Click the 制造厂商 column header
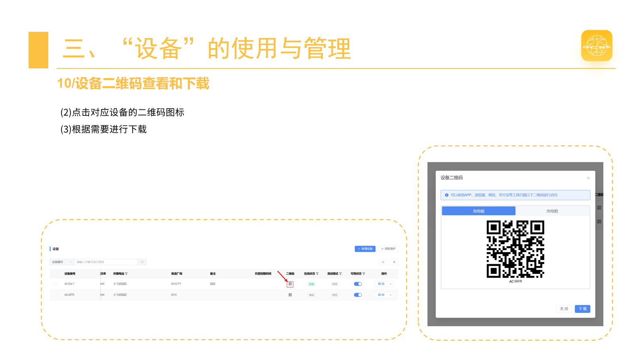This screenshot has height=362, width=644. pyautogui.click(x=177, y=274)
